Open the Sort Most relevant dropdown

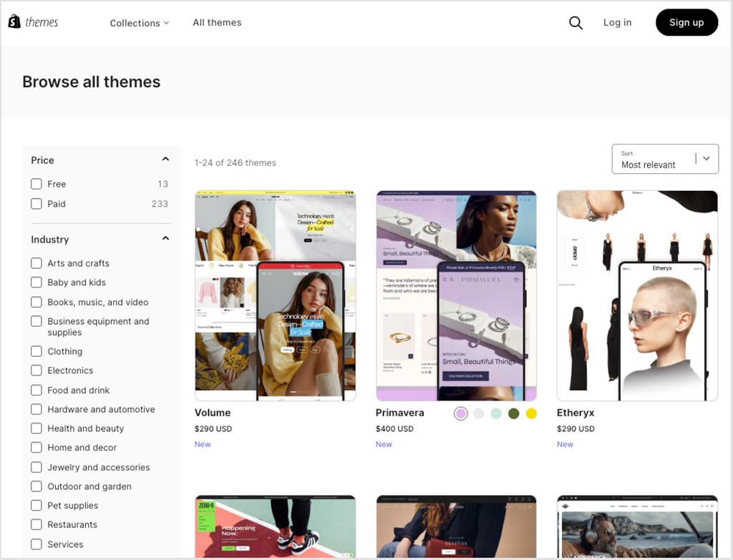pos(665,159)
